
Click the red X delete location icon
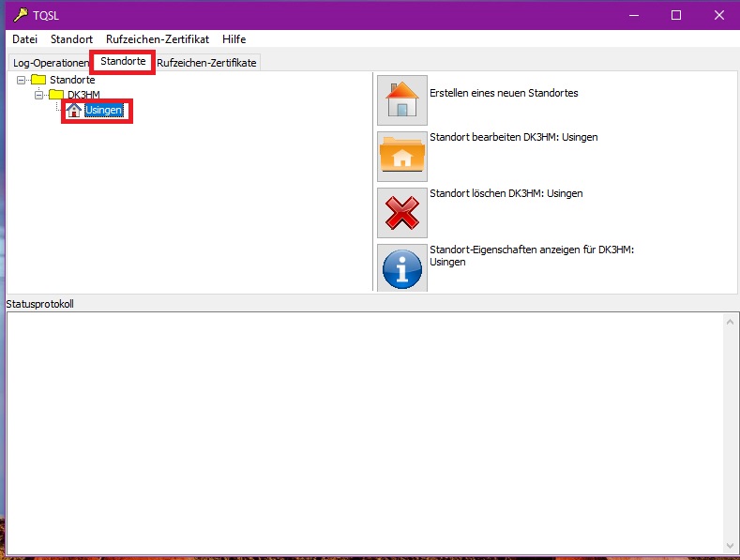tap(402, 213)
